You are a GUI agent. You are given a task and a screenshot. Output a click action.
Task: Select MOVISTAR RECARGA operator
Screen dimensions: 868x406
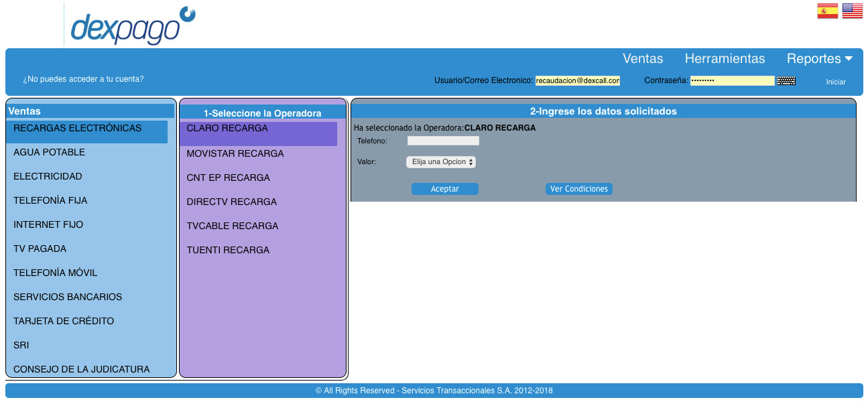point(235,153)
